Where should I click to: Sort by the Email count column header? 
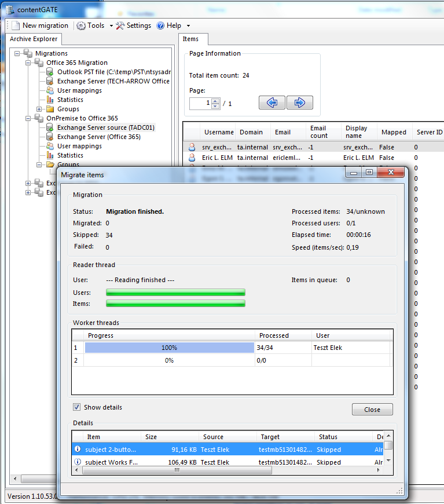pos(324,132)
